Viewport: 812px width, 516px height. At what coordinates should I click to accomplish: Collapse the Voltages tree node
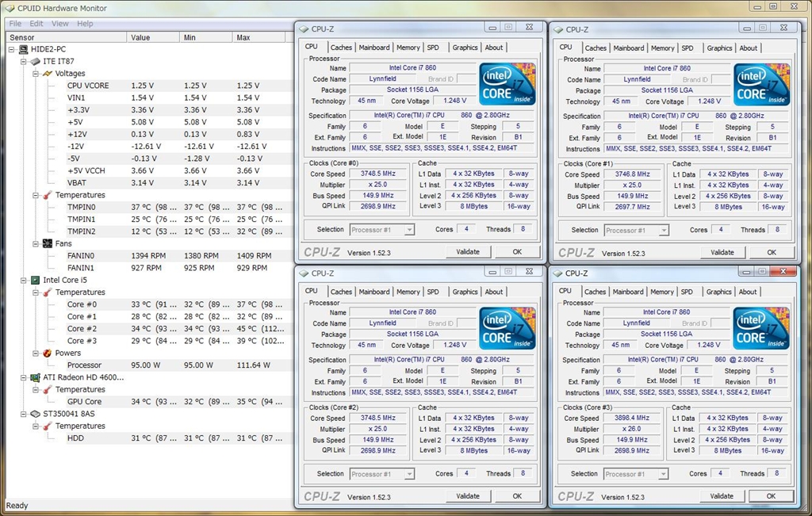pos(36,74)
